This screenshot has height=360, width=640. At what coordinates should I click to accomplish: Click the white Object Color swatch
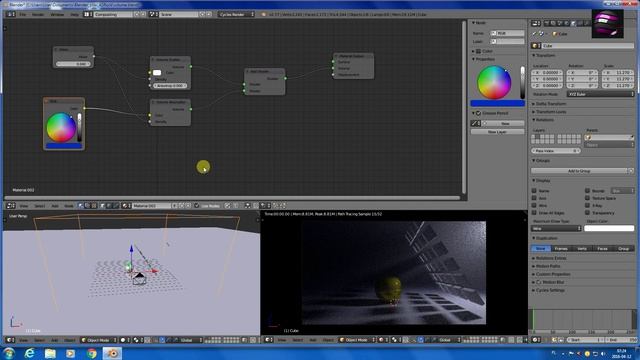609,229
